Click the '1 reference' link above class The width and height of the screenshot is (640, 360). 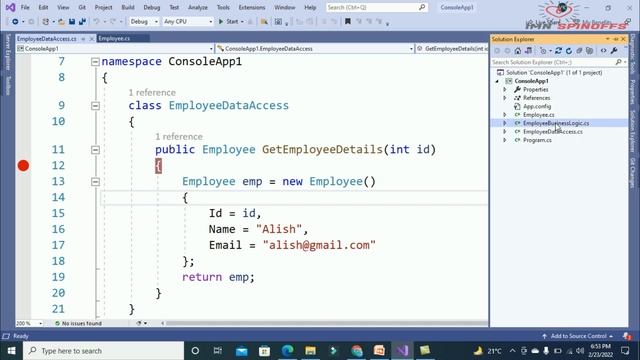click(x=152, y=93)
